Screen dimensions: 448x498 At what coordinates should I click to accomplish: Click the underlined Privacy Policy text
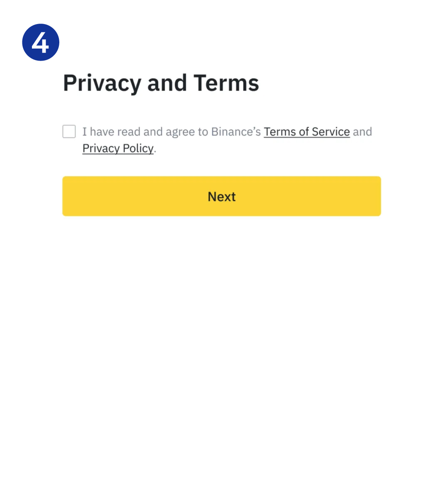point(118,148)
